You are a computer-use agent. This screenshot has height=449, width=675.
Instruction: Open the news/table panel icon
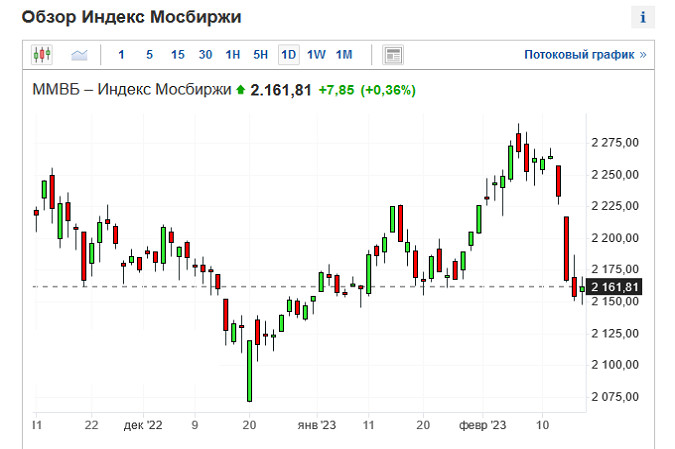[393, 54]
